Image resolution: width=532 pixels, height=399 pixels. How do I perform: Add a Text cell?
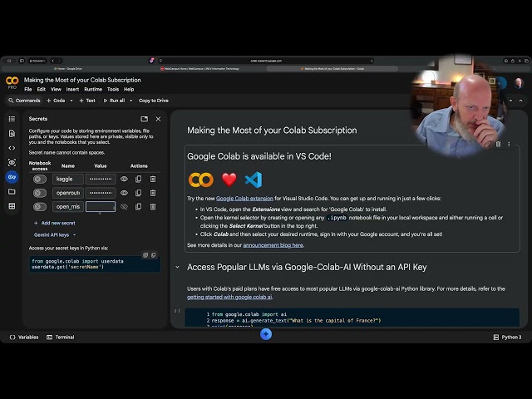coord(87,101)
